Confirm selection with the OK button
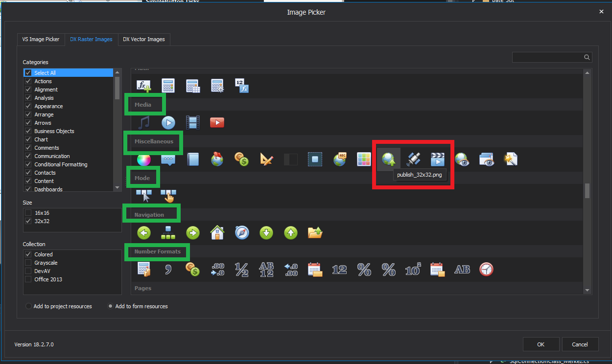The height and width of the screenshot is (364, 612). click(541, 344)
